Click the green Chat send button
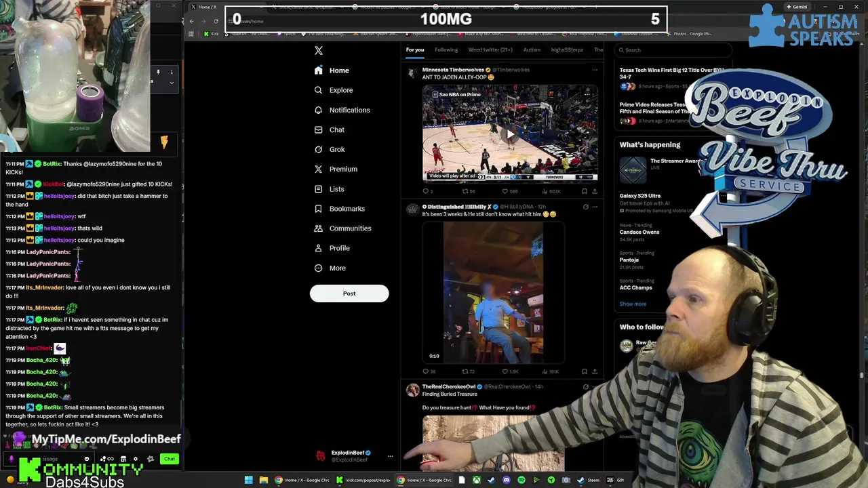Screen dimensions: 868x488 coord(170,459)
